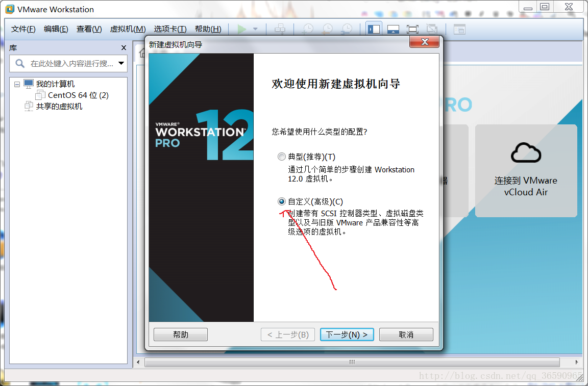
Task: Click the horizontal scrollbar right arrow
Action: pyautogui.click(x=577, y=362)
